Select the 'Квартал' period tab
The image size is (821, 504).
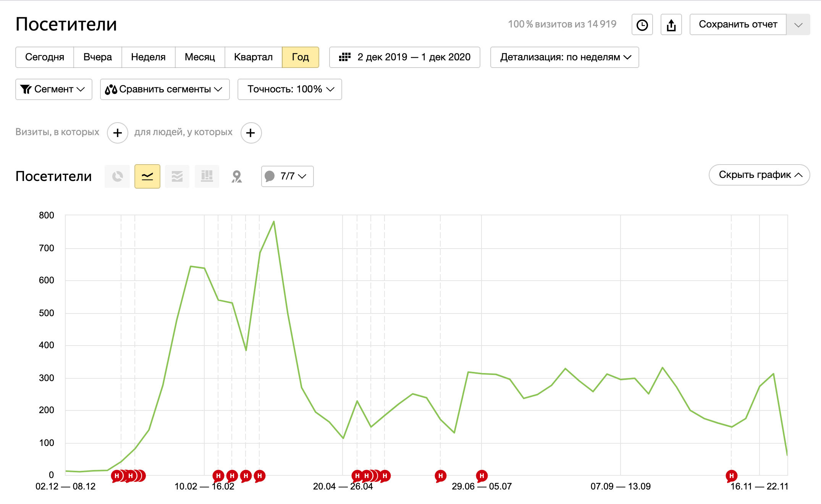(253, 57)
